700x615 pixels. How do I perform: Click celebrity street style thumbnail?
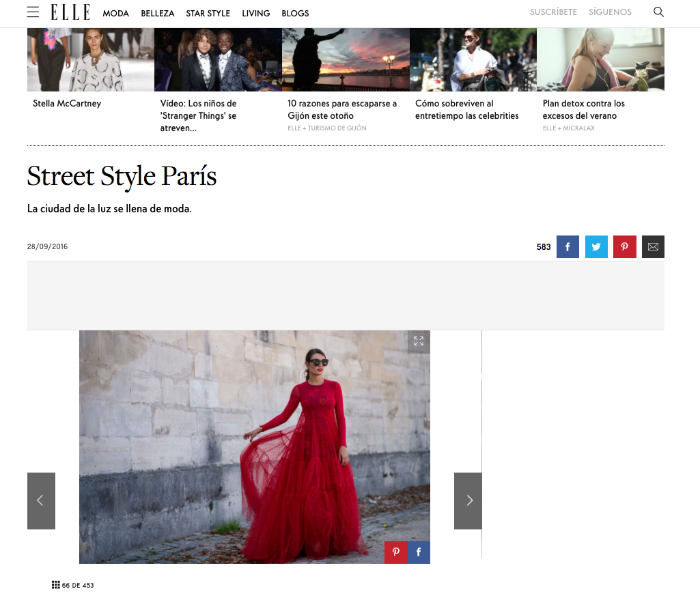click(x=473, y=60)
